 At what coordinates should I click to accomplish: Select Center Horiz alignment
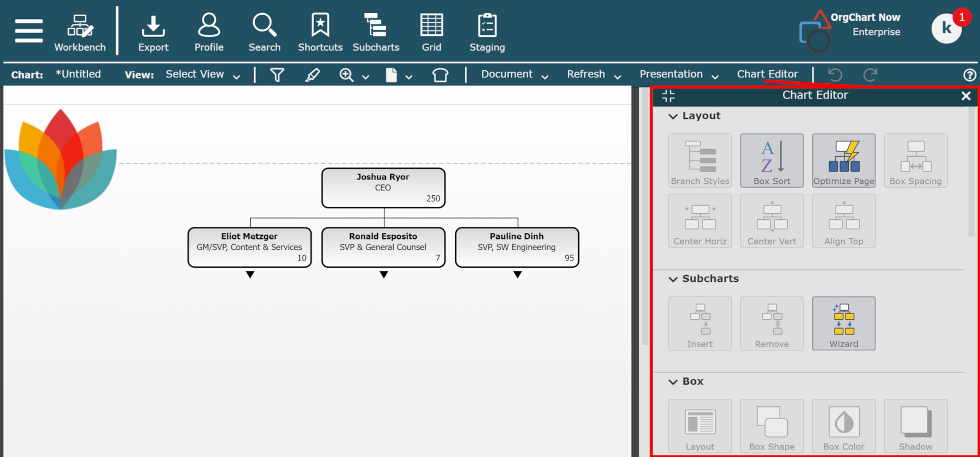pos(700,221)
